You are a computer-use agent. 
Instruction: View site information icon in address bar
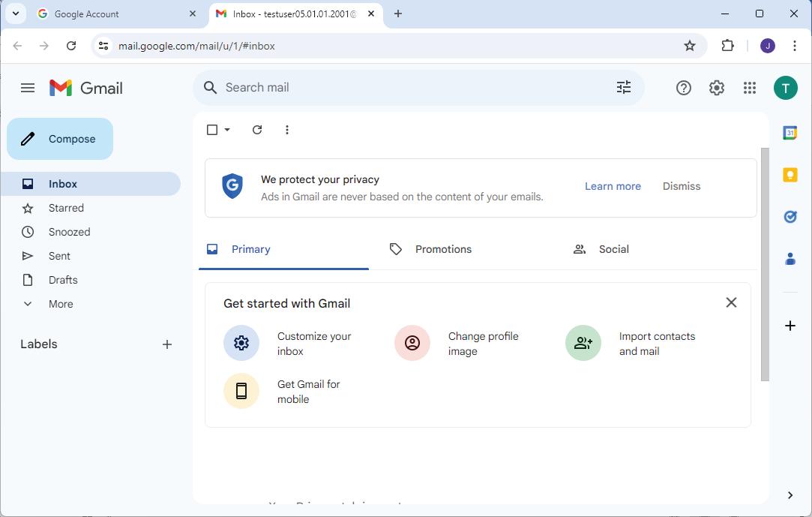103,46
